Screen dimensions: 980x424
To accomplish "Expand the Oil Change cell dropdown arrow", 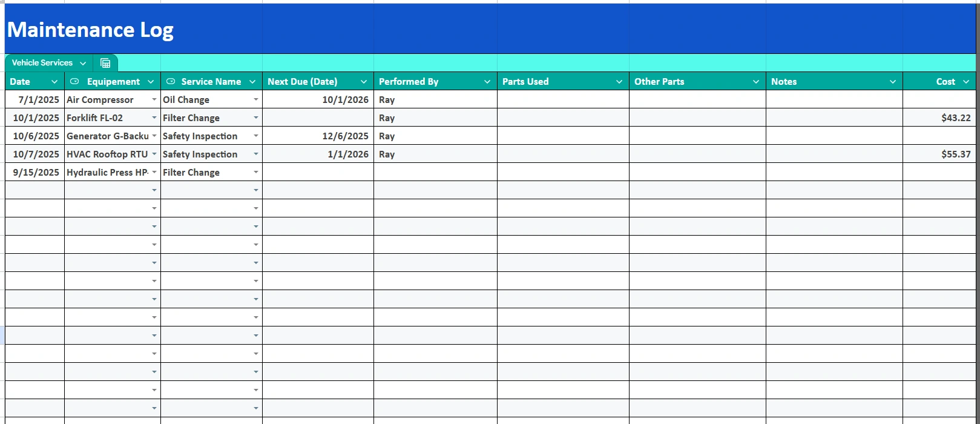I will tap(256, 99).
